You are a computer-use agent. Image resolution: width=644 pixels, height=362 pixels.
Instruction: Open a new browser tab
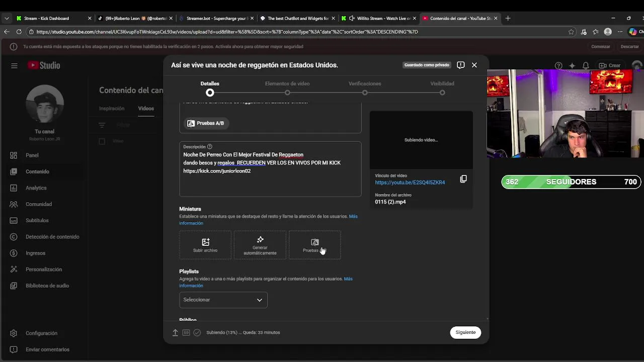point(508,18)
